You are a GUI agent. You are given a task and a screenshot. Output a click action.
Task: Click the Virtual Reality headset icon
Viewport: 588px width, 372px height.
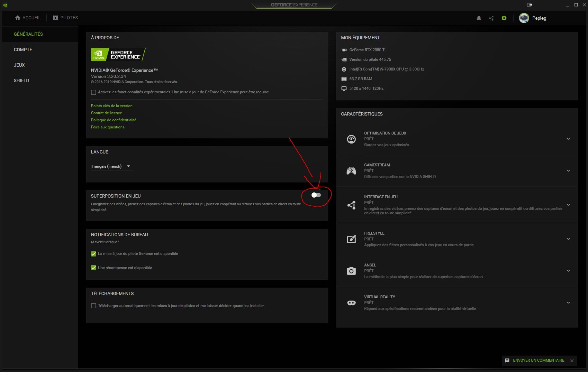(x=351, y=303)
